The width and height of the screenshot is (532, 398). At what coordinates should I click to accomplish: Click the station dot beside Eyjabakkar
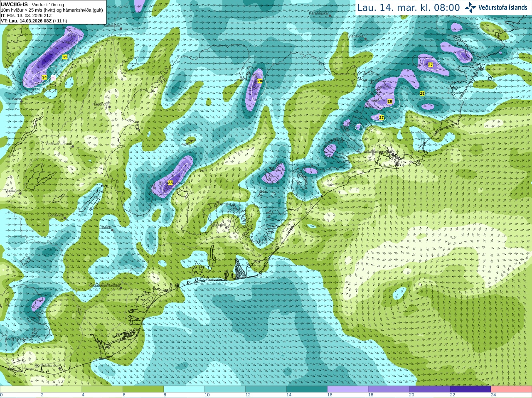(366, 39)
